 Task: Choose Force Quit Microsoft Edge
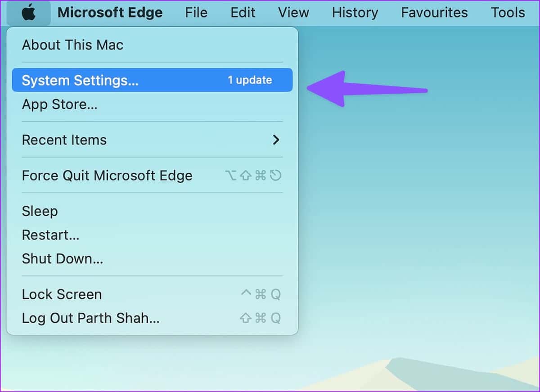pos(107,176)
